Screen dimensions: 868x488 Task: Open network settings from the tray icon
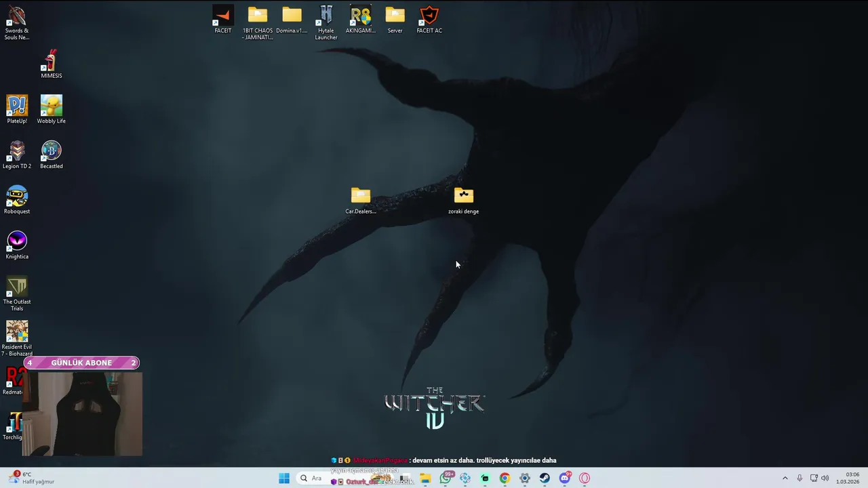tap(814, 479)
